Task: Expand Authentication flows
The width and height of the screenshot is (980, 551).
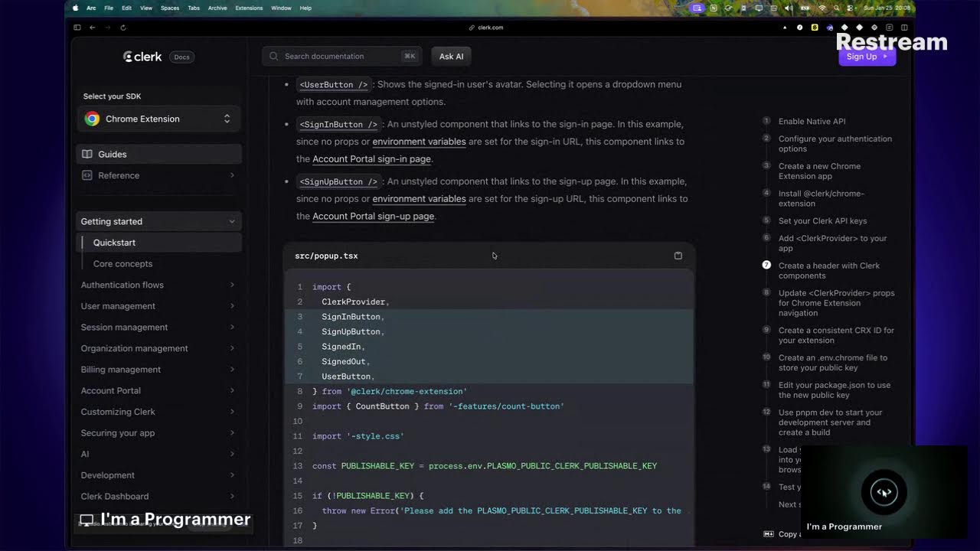Action: 158,285
